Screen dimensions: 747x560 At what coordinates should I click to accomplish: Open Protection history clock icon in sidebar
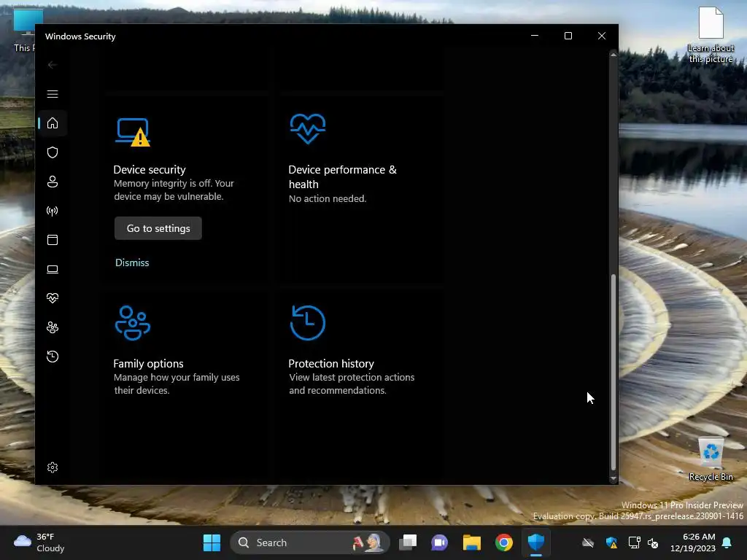(x=53, y=356)
